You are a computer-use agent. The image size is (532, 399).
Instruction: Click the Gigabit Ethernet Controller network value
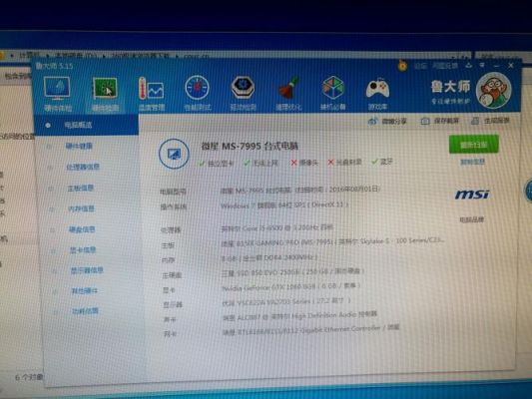tap(311, 329)
